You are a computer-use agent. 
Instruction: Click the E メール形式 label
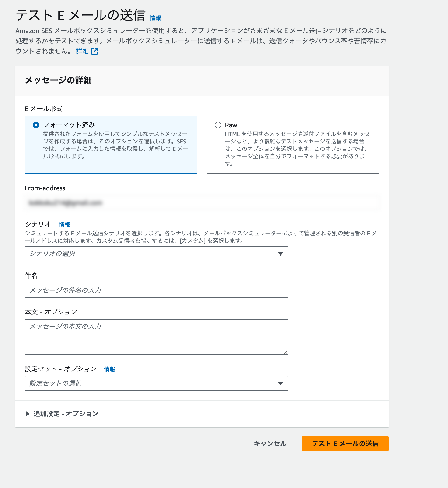pos(44,108)
